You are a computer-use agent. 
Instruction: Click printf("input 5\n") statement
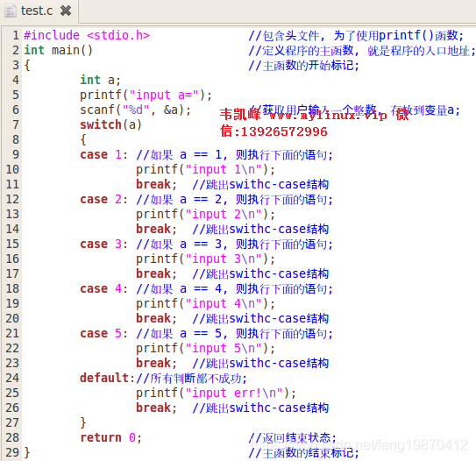click(x=205, y=348)
